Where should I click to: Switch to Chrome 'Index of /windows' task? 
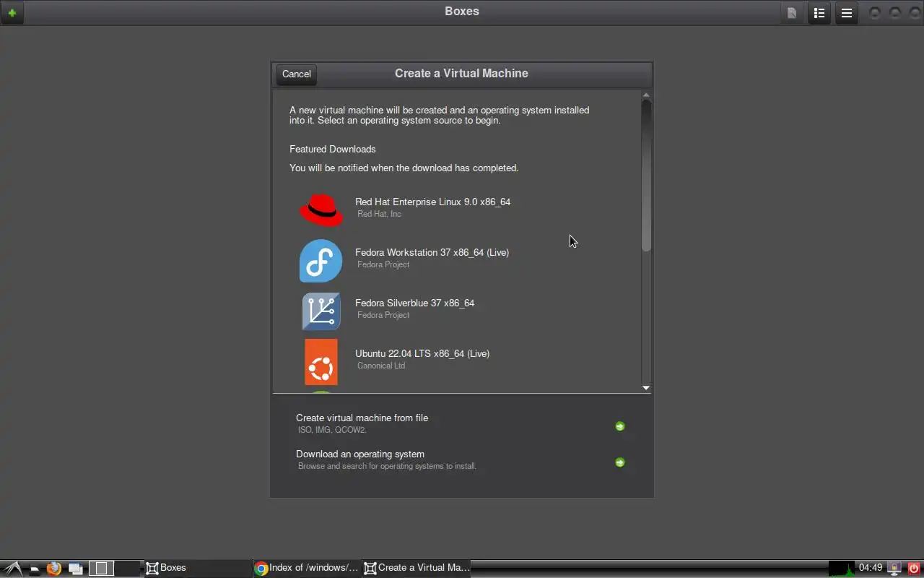pos(307,568)
